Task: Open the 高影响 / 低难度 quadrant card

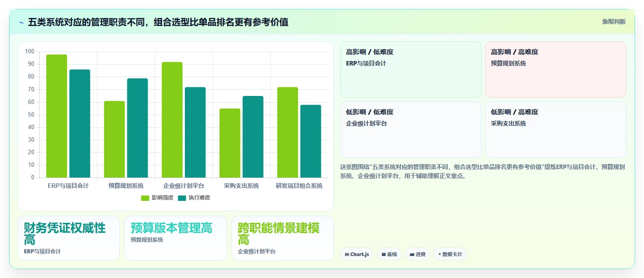Action: (x=411, y=69)
